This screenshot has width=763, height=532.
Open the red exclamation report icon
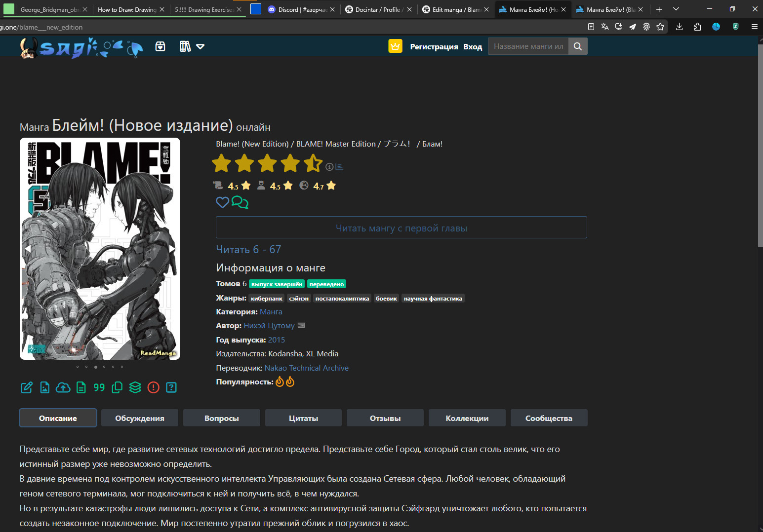(x=154, y=388)
